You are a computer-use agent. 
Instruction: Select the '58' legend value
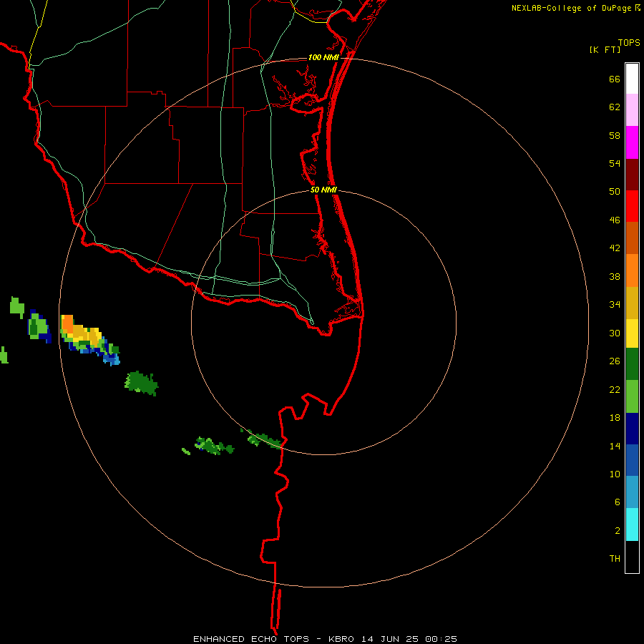615,135
